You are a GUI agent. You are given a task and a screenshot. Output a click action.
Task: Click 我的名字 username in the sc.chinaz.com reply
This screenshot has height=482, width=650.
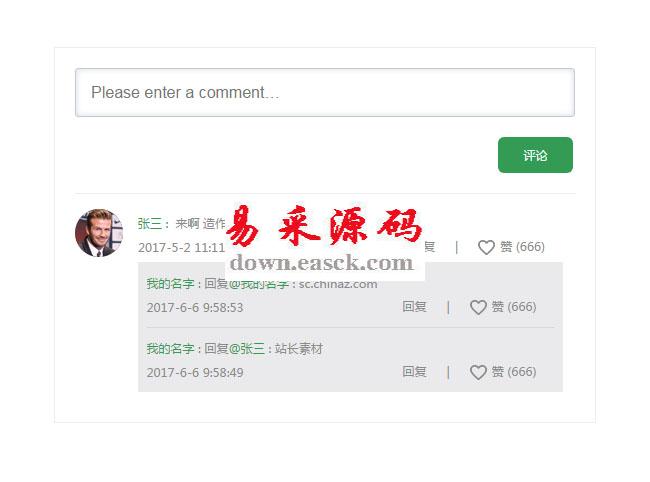(x=170, y=283)
